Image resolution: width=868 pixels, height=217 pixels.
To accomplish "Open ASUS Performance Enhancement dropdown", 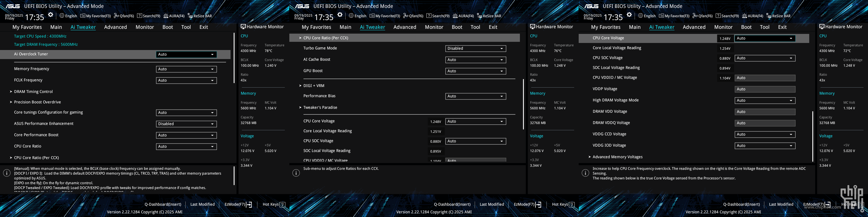I will click(x=186, y=124).
